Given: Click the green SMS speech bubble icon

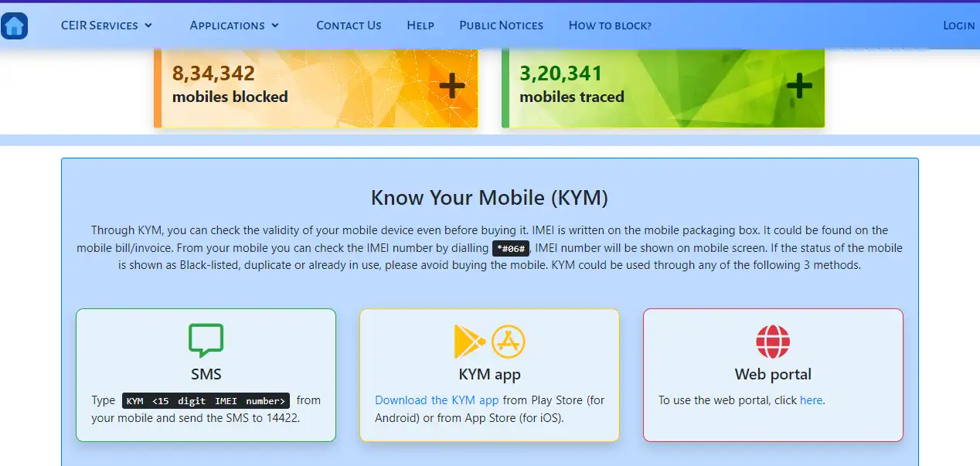Looking at the screenshot, I should click(x=206, y=341).
